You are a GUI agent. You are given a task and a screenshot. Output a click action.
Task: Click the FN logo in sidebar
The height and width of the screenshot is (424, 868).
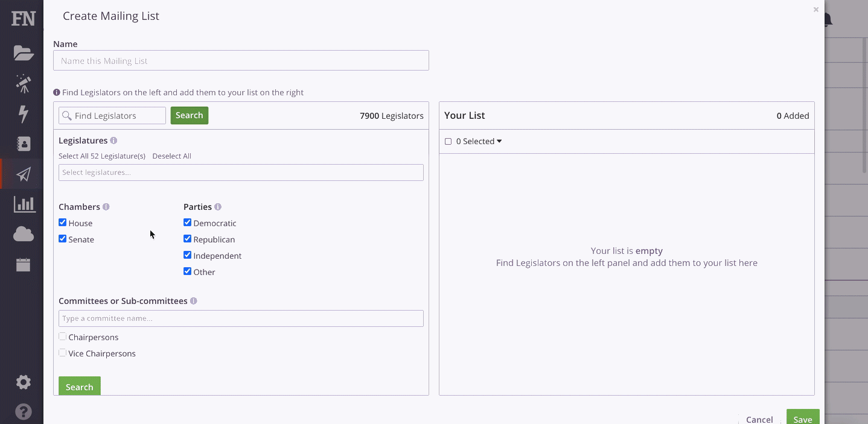(24, 19)
